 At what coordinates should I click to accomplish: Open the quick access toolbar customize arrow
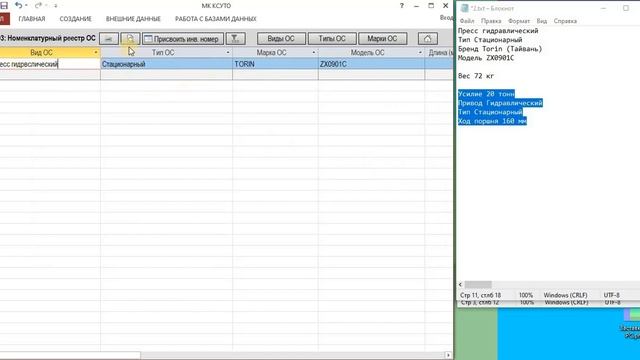[x=56, y=6]
